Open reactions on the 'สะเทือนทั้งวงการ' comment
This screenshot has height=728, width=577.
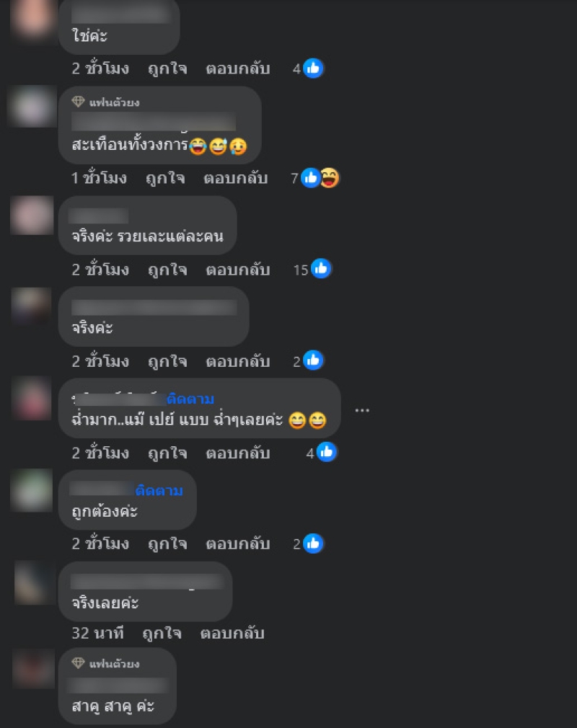pos(315,178)
